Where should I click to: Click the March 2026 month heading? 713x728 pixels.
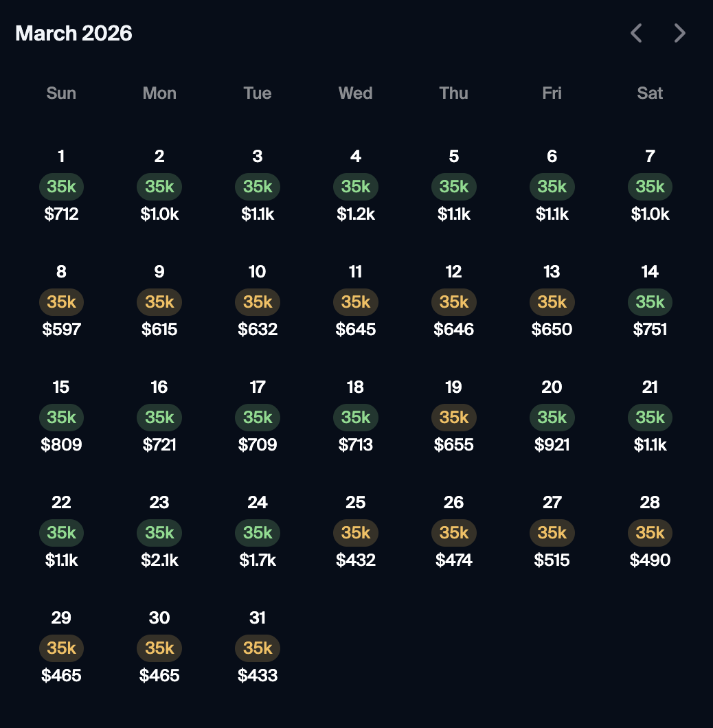pos(73,33)
